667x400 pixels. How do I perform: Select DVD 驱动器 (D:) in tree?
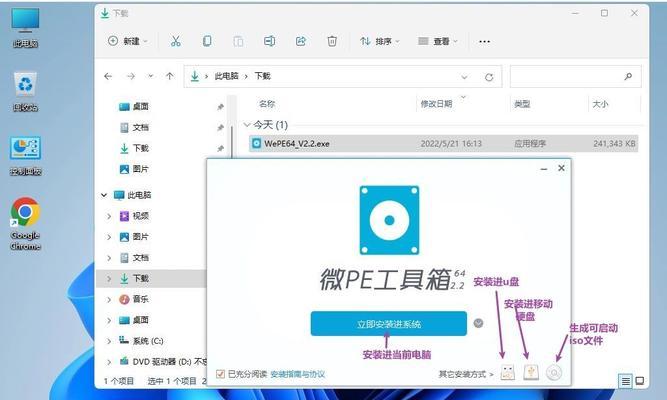coord(164,362)
